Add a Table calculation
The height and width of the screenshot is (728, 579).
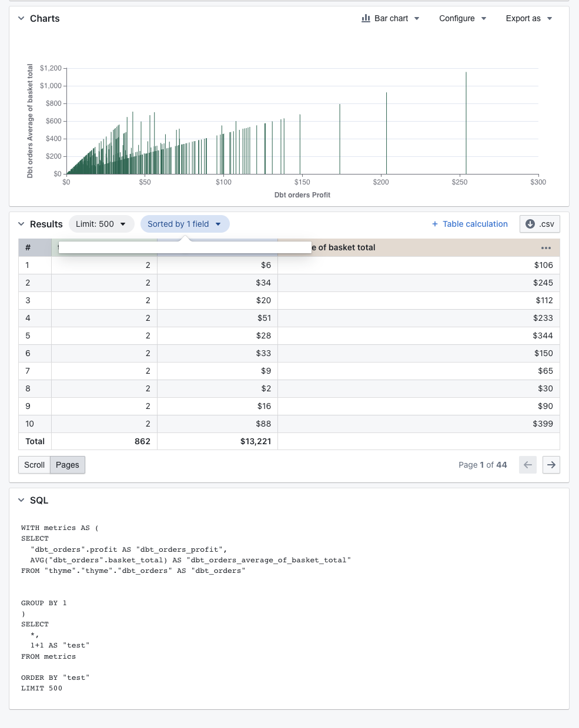point(470,224)
